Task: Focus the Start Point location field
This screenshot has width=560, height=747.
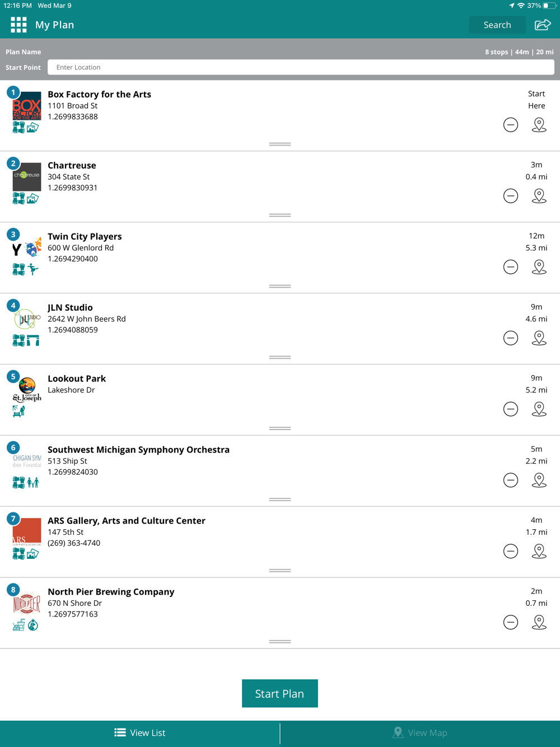Action: click(x=301, y=67)
